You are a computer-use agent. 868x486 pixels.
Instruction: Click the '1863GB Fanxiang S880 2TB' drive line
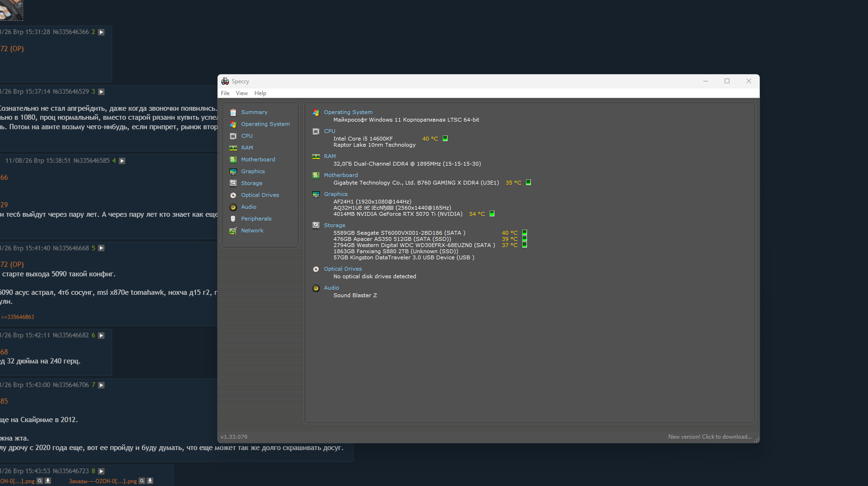[x=396, y=251]
